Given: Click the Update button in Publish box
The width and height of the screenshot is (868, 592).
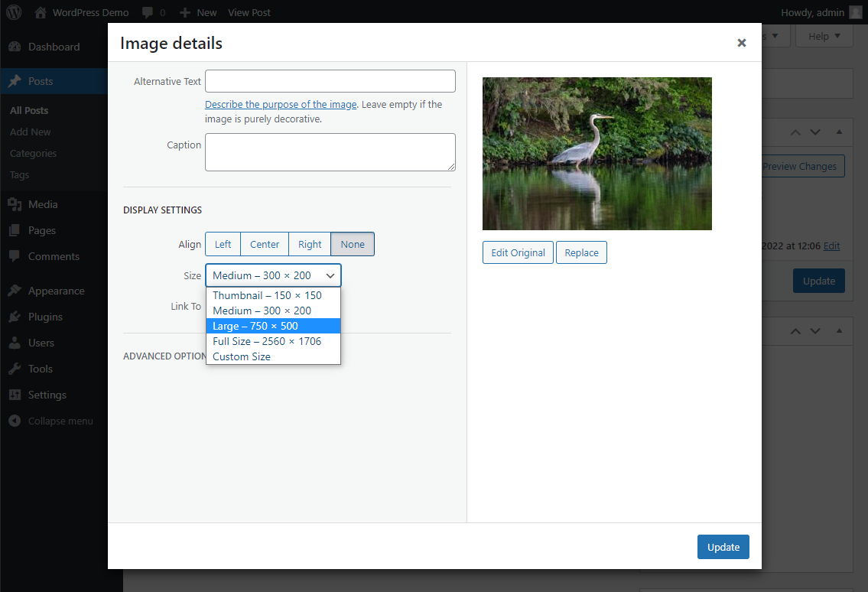Looking at the screenshot, I should (819, 281).
